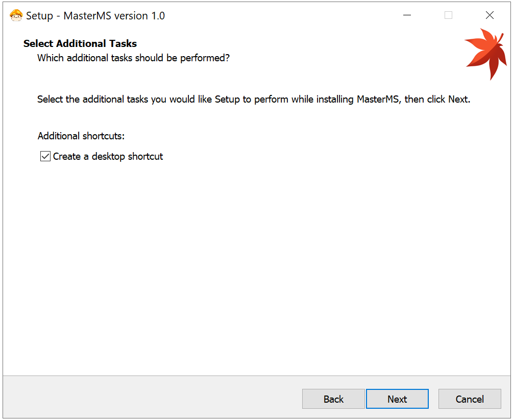The height and width of the screenshot is (420, 513).
Task: Click the gray footer area left of Back
Action: click(153, 398)
